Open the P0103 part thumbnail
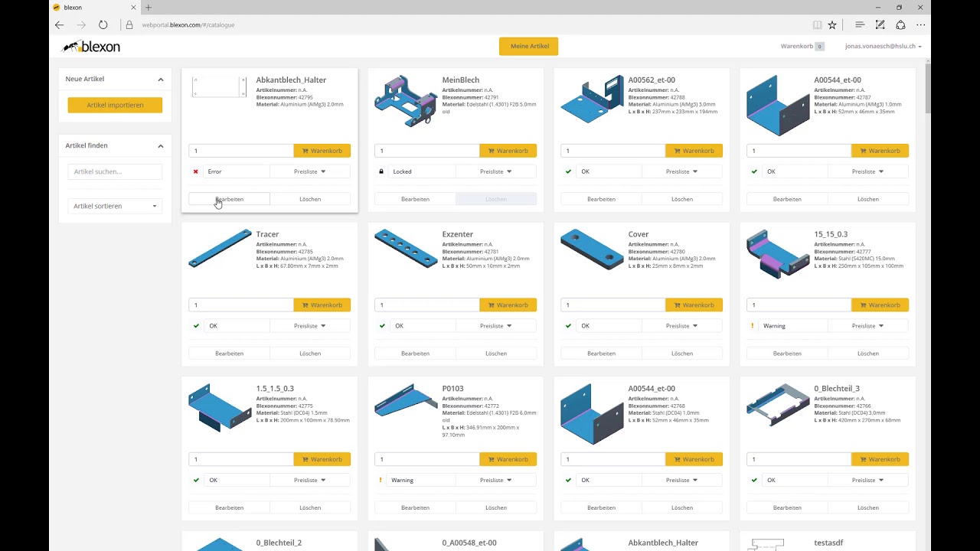 [x=406, y=401]
